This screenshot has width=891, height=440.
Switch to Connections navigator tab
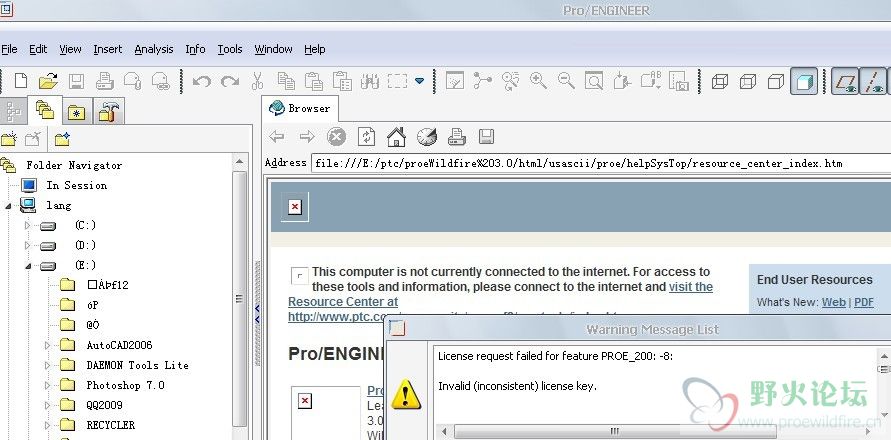108,111
